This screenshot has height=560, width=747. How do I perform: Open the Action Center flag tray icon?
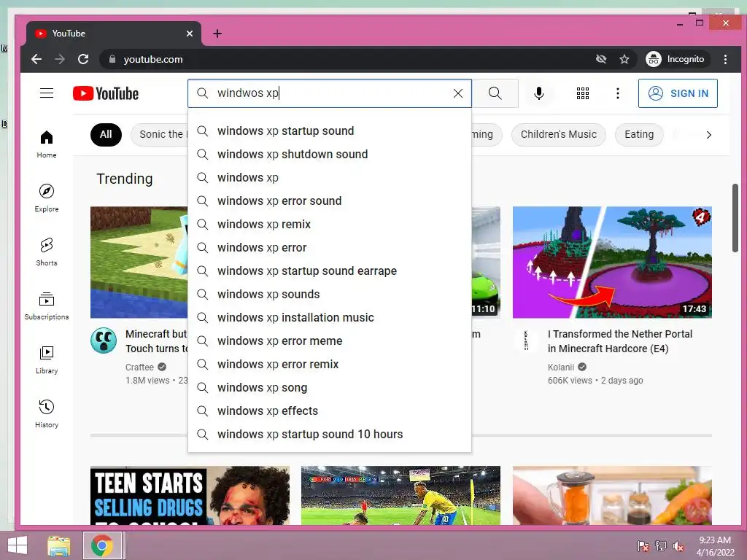[643, 546]
